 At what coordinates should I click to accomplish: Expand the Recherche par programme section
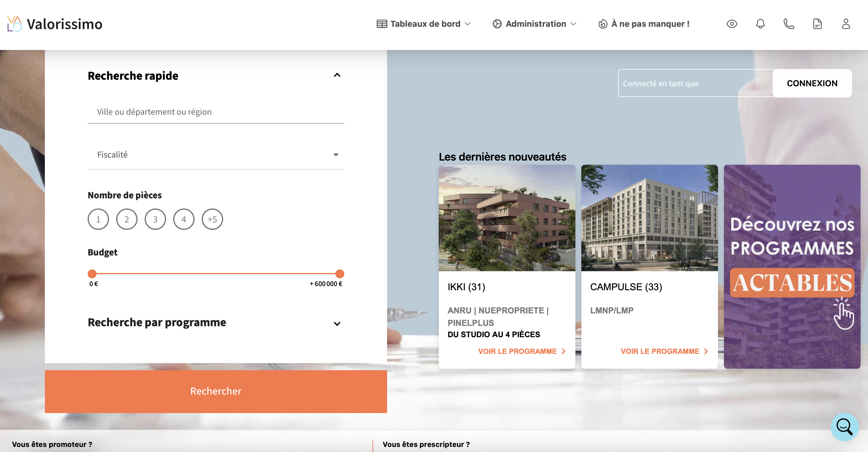click(336, 323)
